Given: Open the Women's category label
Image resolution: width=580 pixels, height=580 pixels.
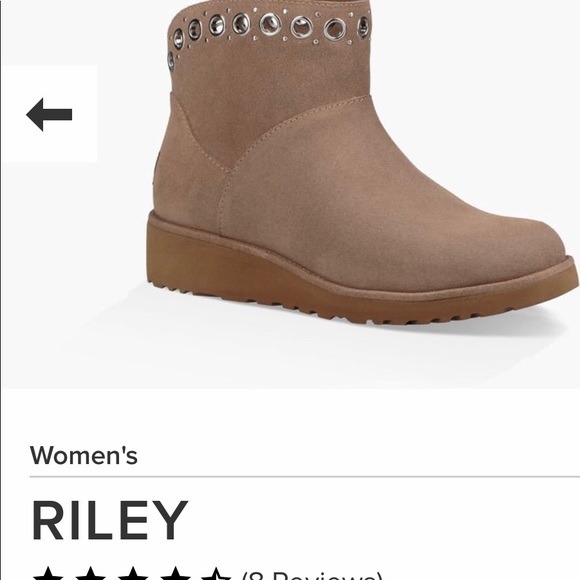Looking at the screenshot, I should 84,455.
